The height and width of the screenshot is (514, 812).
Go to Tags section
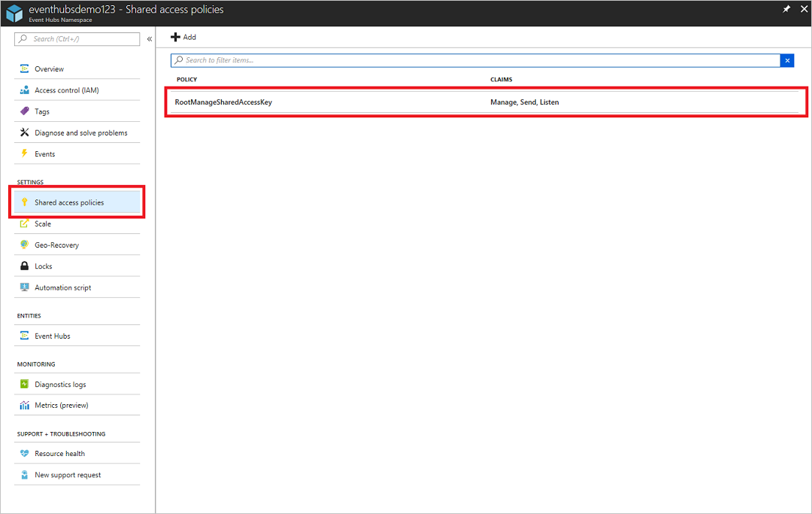[x=77, y=111]
